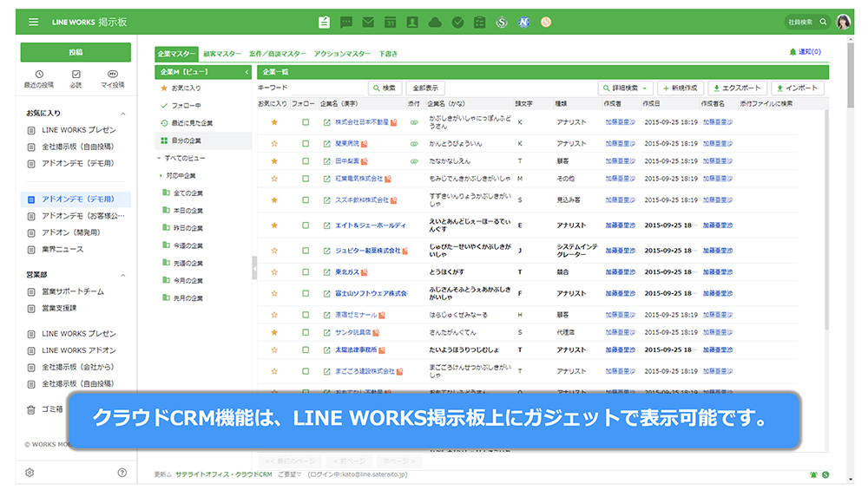Check follow box for 太陽法律事務所

click(x=306, y=350)
